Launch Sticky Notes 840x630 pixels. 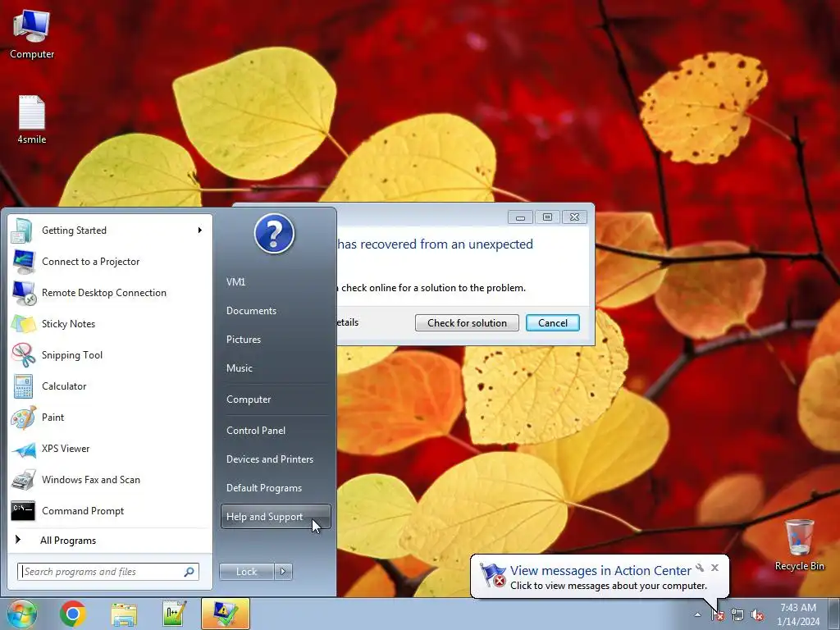point(109,323)
